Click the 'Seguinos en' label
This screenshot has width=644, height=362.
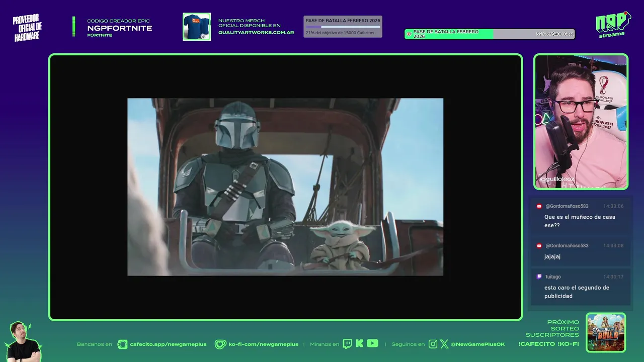(x=408, y=344)
